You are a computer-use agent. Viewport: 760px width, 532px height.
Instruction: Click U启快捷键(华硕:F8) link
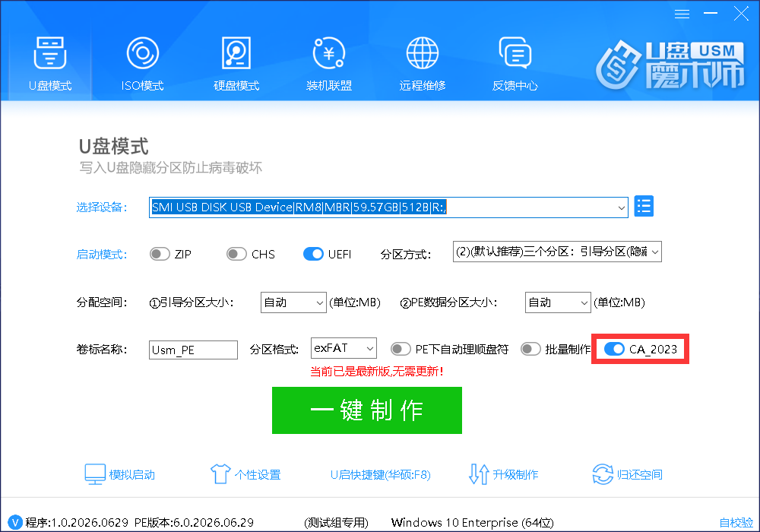tap(381, 474)
